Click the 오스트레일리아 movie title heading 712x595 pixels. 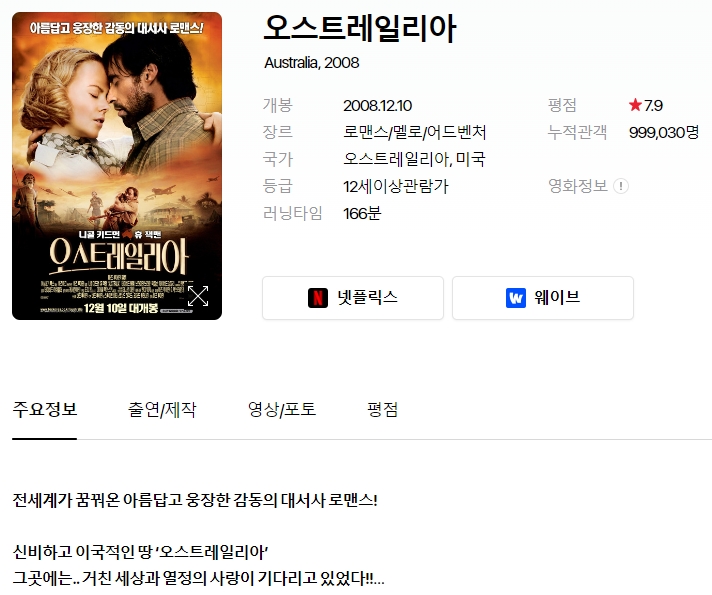360,28
